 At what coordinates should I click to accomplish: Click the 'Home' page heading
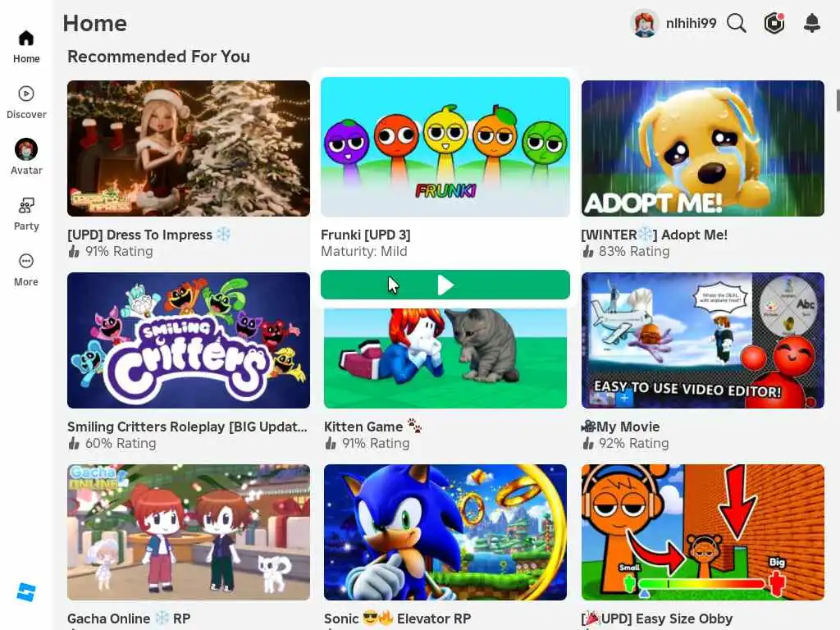click(x=95, y=24)
